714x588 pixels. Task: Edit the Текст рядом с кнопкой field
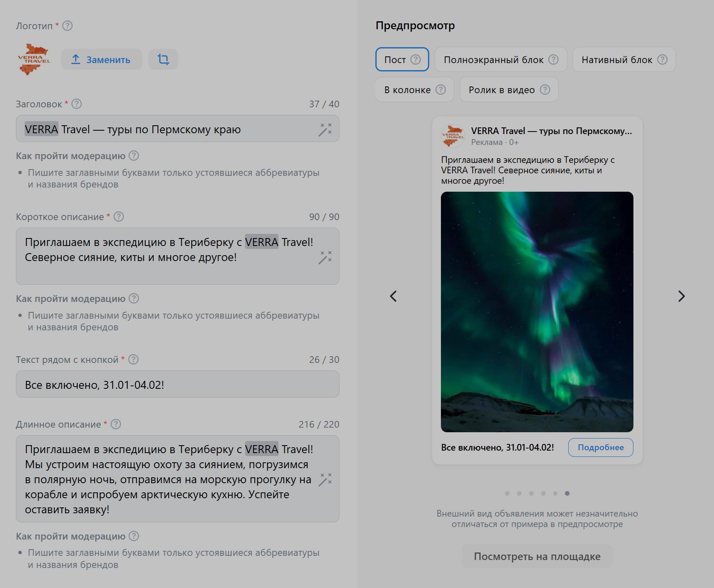tap(177, 384)
